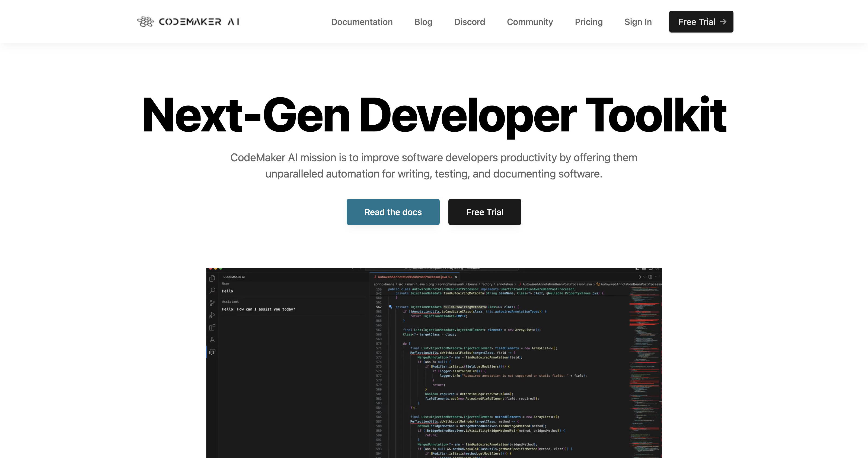Click "Hello! How can I assist you today?" reply

259,309
